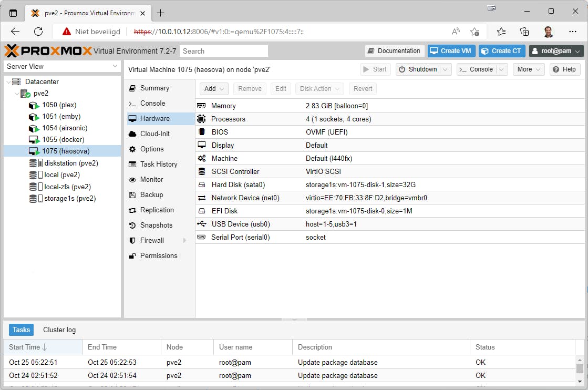Image resolution: width=588 pixels, height=390 pixels.
Task: Select the Processors hardware row
Action: (x=390, y=119)
